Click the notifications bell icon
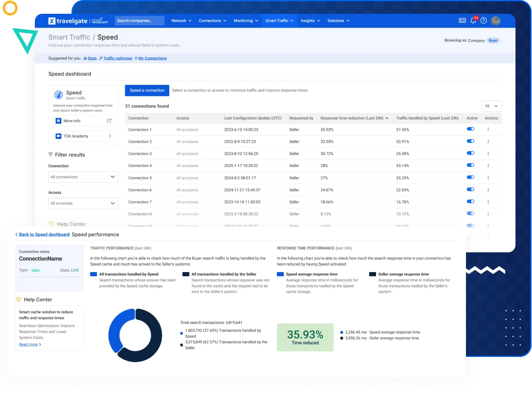The image size is (532, 401). point(473,21)
